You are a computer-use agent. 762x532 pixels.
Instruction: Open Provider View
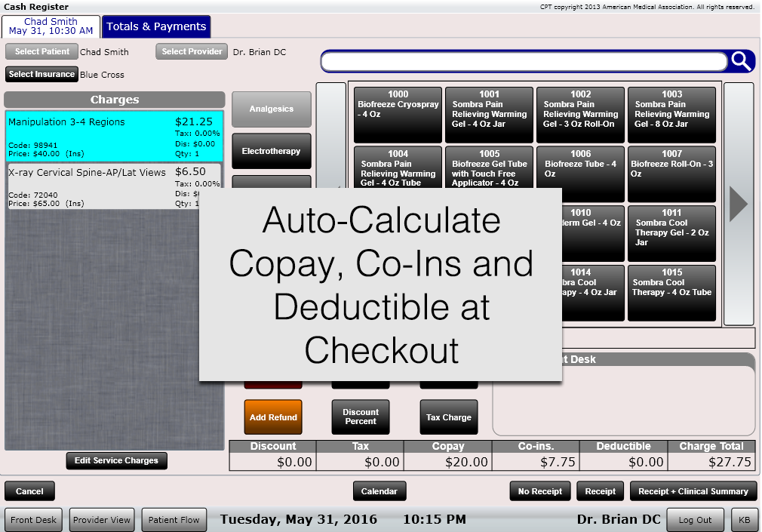101,519
